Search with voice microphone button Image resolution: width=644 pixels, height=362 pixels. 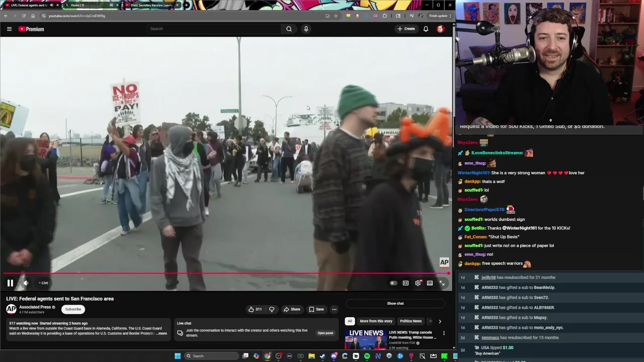click(306, 29)
